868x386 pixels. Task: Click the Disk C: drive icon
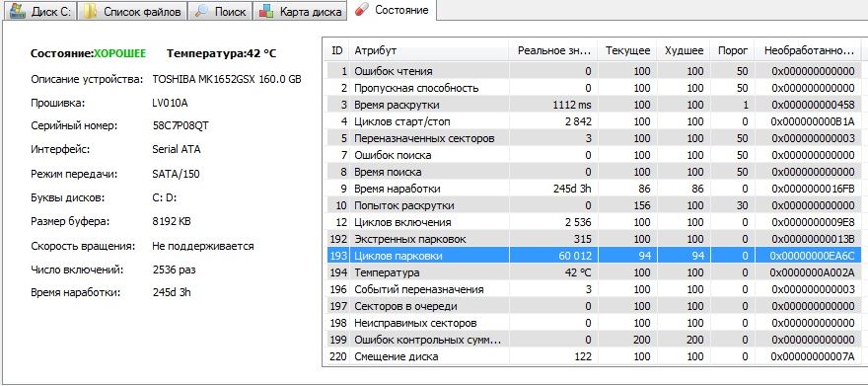click(18, 12)
